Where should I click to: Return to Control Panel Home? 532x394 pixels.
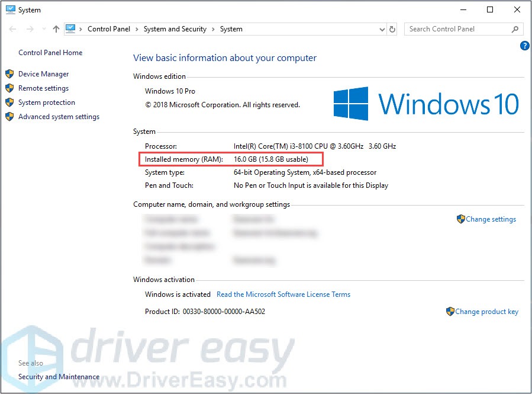(x=50, y=52)
